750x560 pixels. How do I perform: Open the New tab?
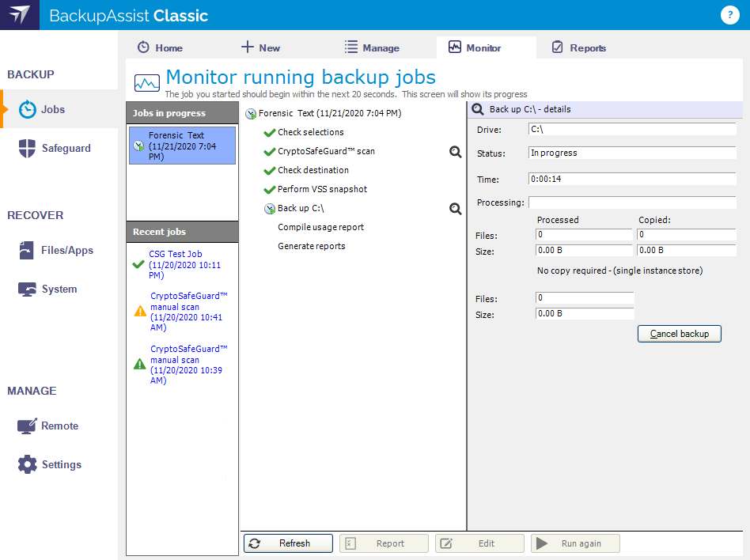click(261, 47)
